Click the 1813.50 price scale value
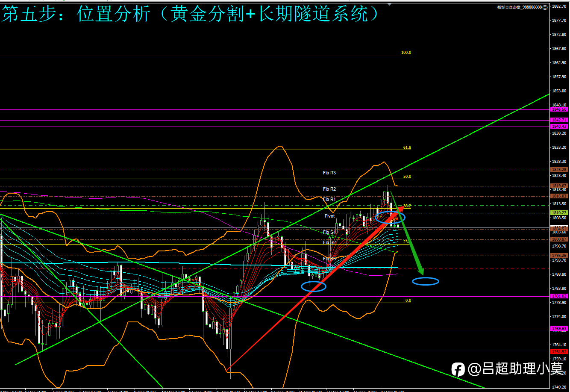This screenshot has height=392, width=570. [560, 204]
